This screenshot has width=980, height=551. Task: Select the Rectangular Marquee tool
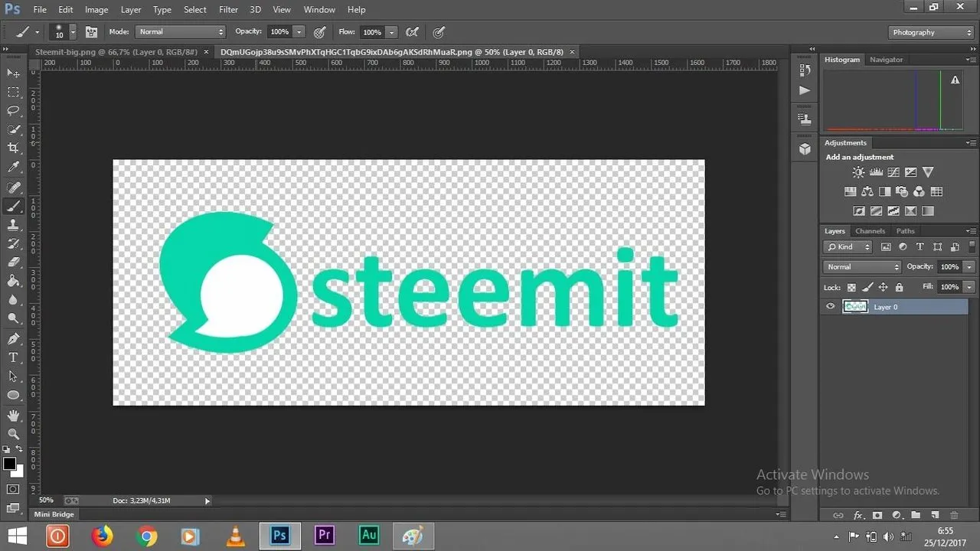[13, 92]
